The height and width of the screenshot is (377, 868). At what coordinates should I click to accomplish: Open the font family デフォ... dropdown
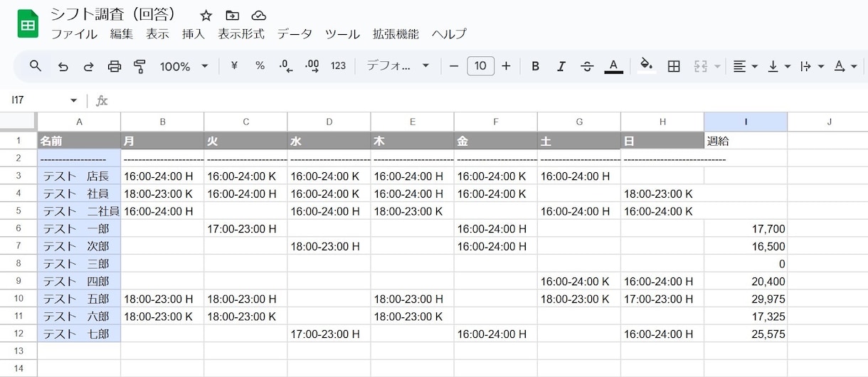[x=398, y=66]
